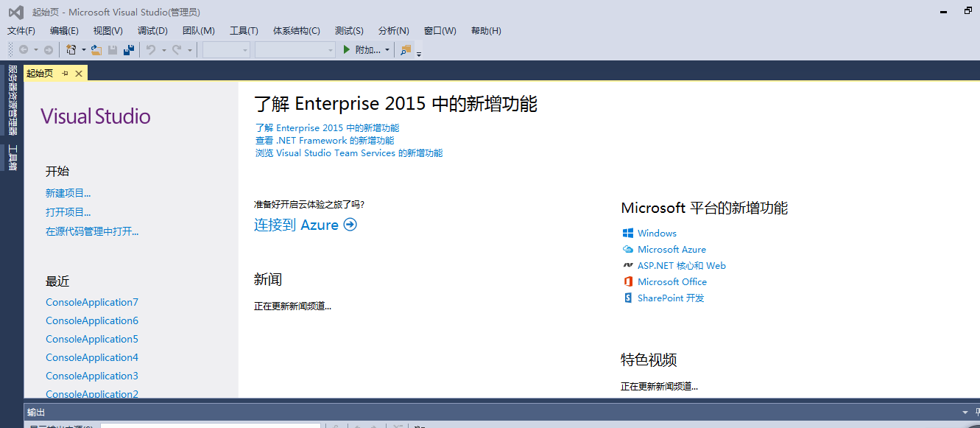Click the Microsoft Office logo icon
The height and width of the screenshot is (428, 980).
click(628, 281)
